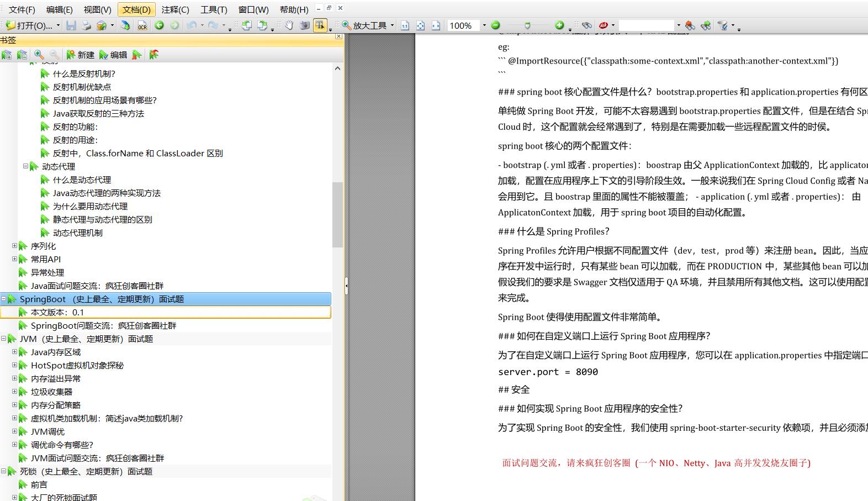
Task: Open the 窗口(W) menu
Action: point(253,9)
